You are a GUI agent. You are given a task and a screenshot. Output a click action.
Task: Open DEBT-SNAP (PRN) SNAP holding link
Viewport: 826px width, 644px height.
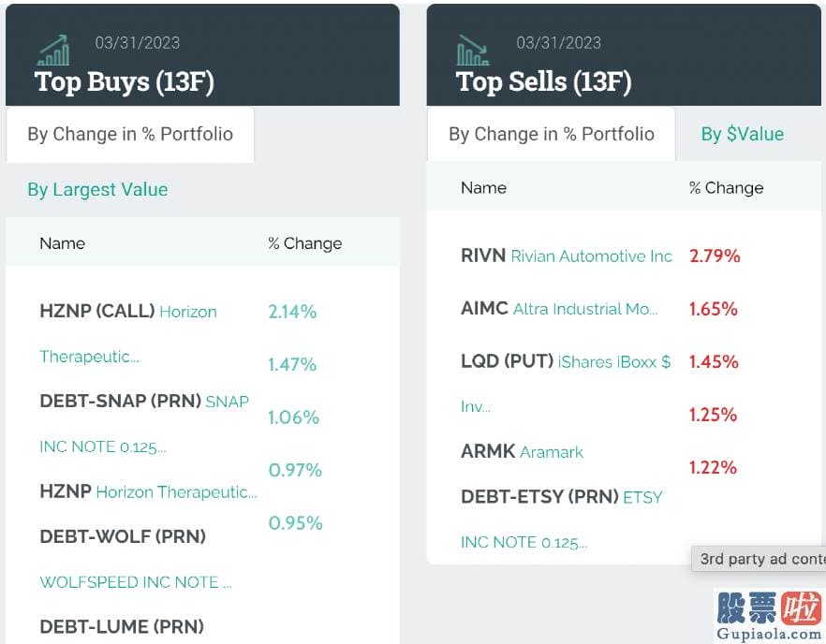[144, 402]
